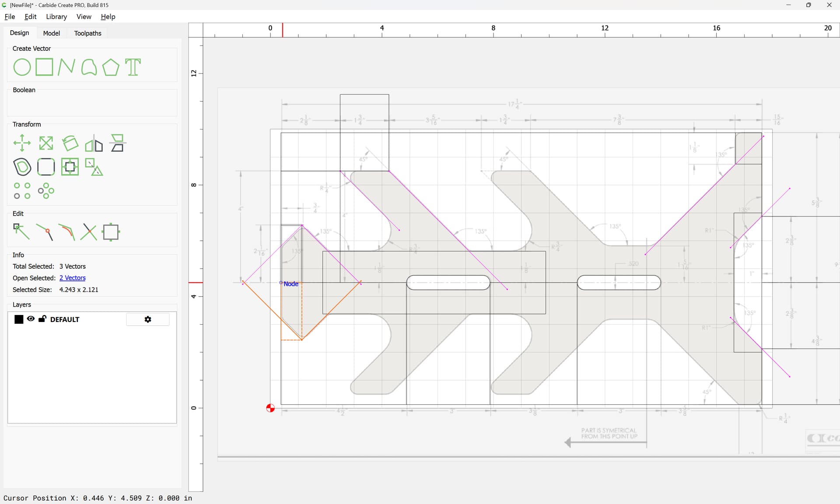Click the Mirror transform icon

(94, 143)
